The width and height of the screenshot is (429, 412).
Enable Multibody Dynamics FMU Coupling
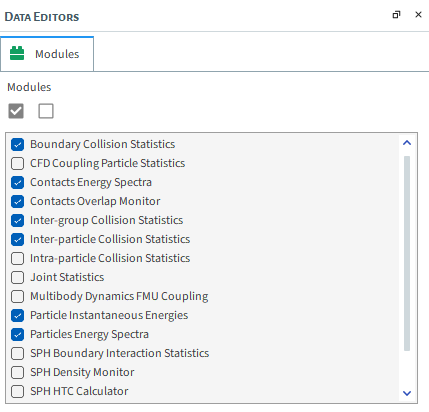(17, 296)
